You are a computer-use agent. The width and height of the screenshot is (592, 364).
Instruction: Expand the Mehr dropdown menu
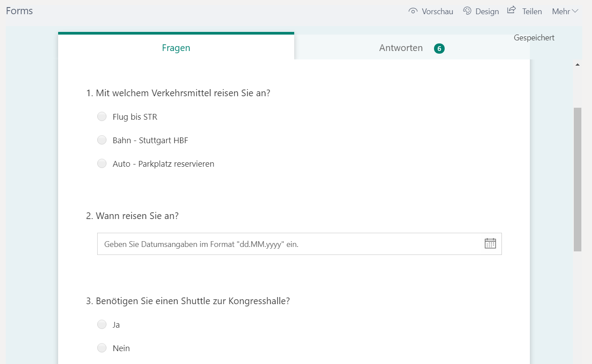[565, 12]
